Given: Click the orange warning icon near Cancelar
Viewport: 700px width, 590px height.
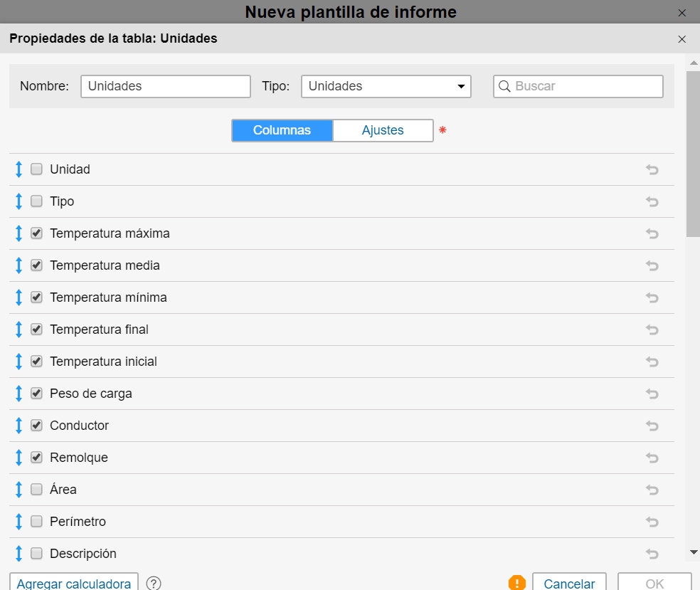Looking at the screenshot, I should pos(516,582).
